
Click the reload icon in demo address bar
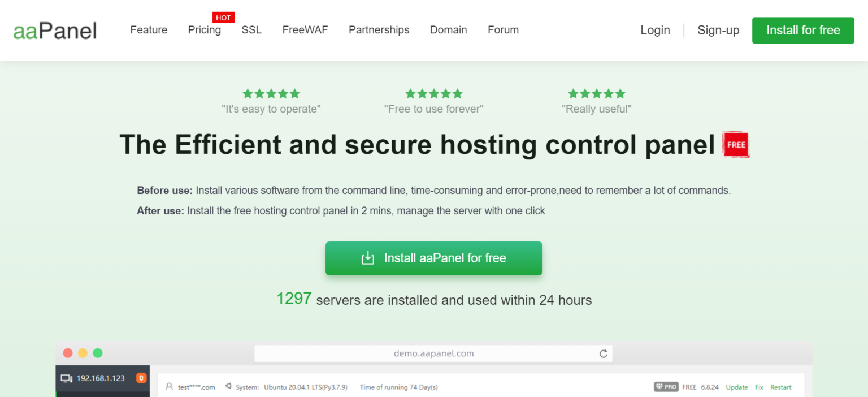604,353
